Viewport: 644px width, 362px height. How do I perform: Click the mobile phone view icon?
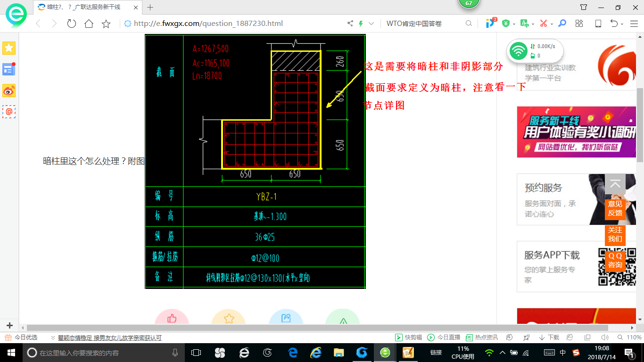598,24
